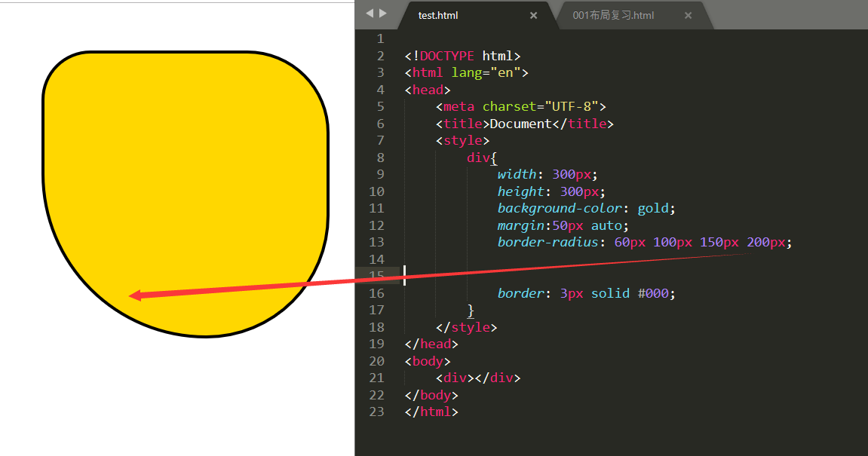
Task: Close the test.html tab
Action: tap(533, 15)
